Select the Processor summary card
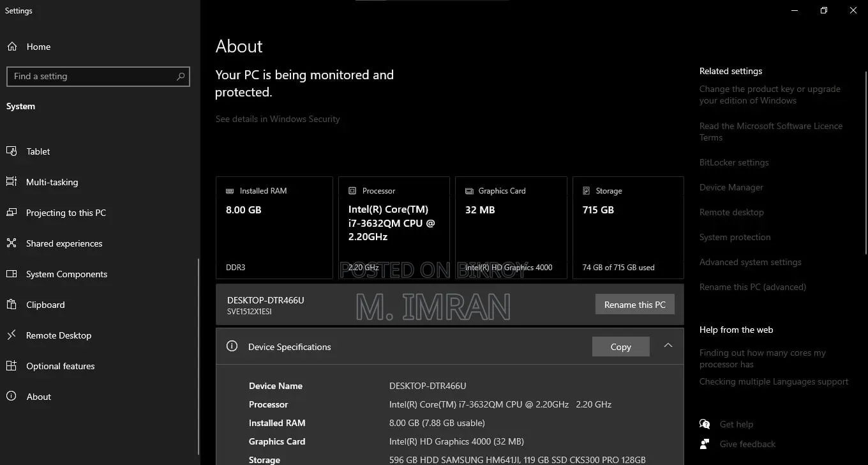Image resolution: width=868 pixels, height=465 pixels. [x=394, y=228]
